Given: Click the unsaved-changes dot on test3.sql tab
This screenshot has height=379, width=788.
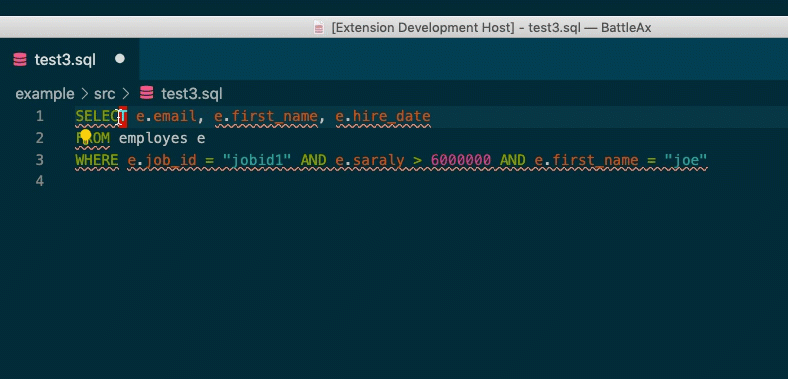Looking at the screenshot, I should click(120, 59).
